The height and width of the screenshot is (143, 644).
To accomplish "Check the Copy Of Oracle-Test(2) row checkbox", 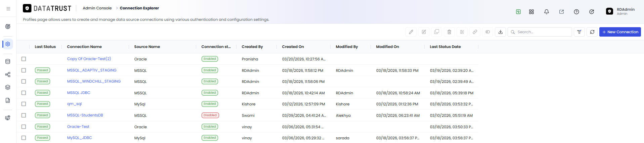I will [x=24, y=59].
